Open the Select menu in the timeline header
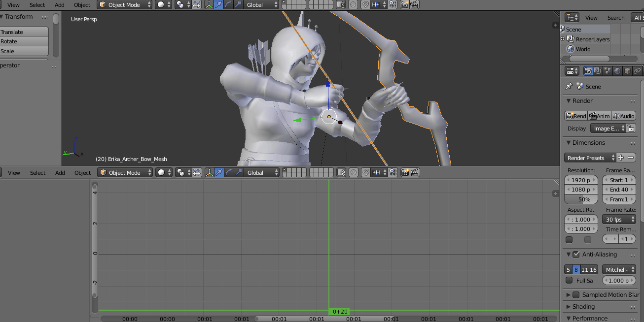This screenshot has width=644, height=322. click(37, 172)
